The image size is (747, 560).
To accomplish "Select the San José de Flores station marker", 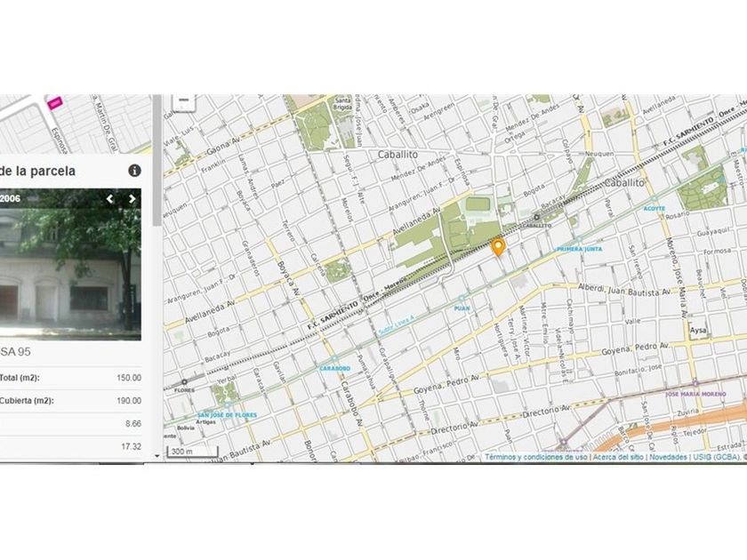I will tap(228, 404).
